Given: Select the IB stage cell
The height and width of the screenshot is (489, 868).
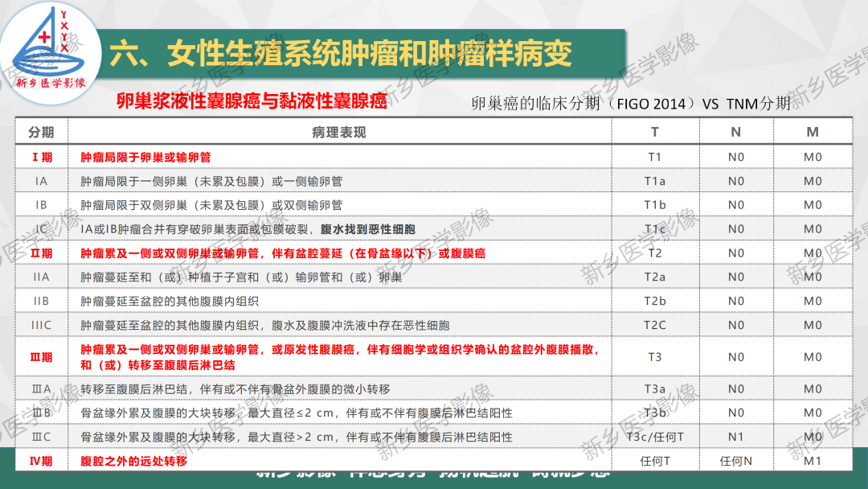Looking at the screenshot, I should 41,205.
